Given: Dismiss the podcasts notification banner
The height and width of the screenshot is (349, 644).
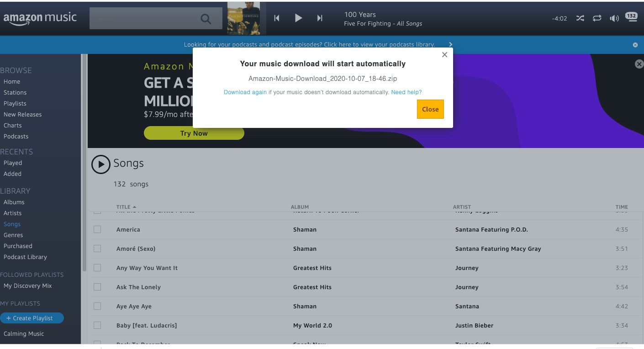Looking at the screenshot, I should [635, 45].
